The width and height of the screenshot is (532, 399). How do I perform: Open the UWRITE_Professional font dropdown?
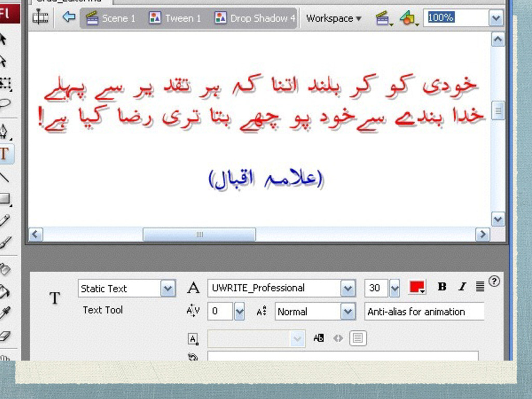pyautogui.click(x=348, y=288)
